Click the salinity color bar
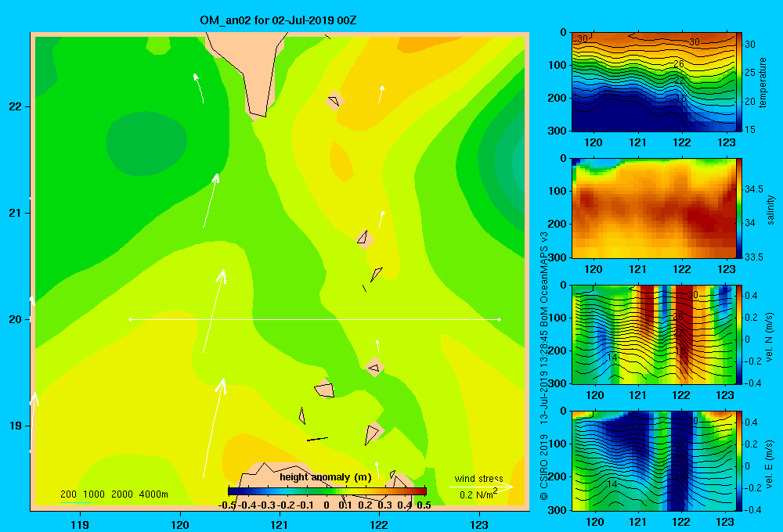 pos(739,208)
